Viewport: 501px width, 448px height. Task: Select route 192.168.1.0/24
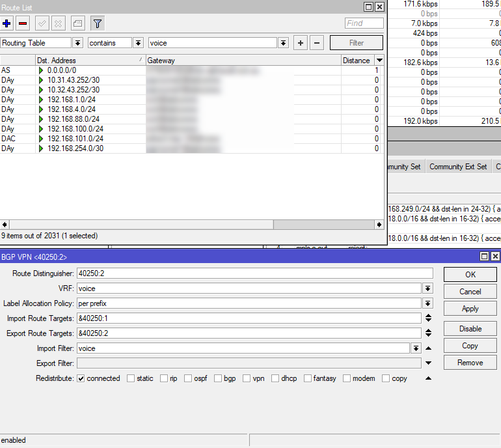tap(192, 100)
